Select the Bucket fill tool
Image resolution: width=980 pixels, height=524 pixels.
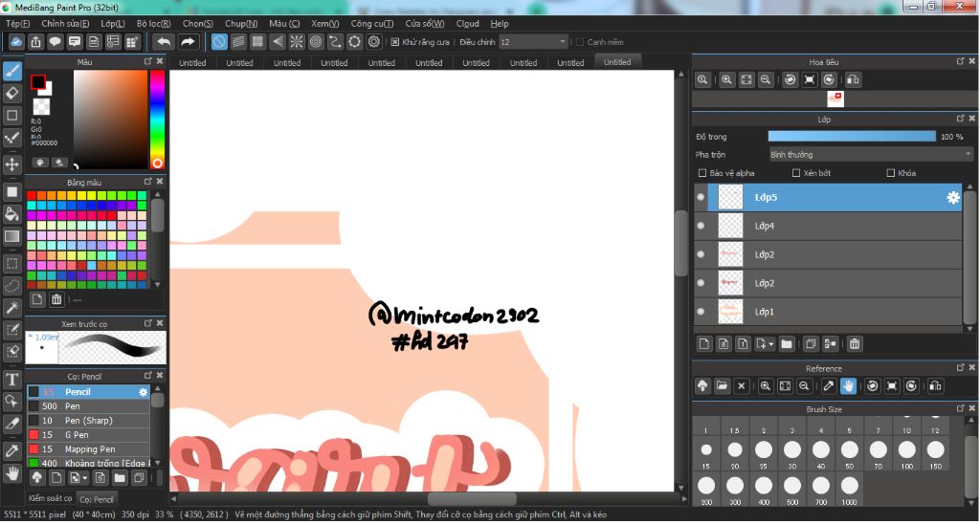click(x=11, y=213)
